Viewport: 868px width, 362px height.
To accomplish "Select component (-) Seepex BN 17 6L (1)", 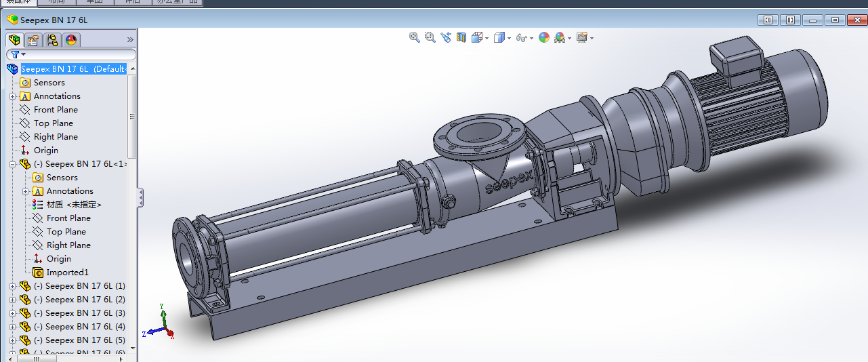I will point(79,286).
